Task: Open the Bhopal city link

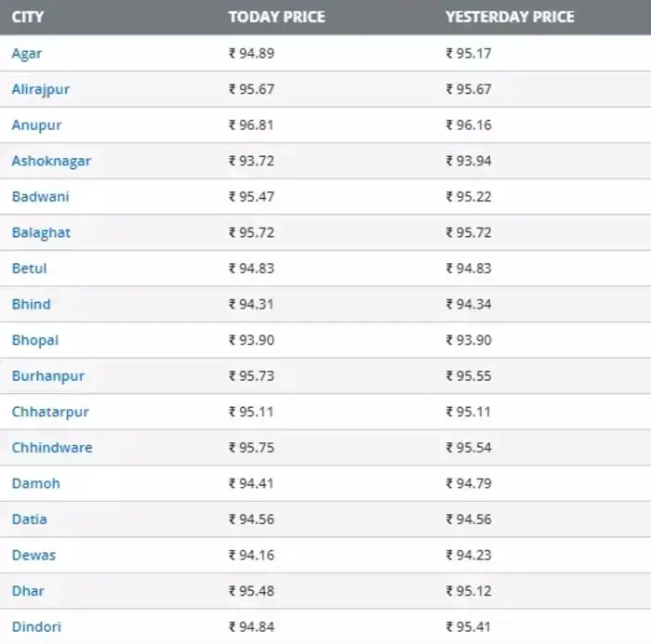Action: tap(35, 341)
